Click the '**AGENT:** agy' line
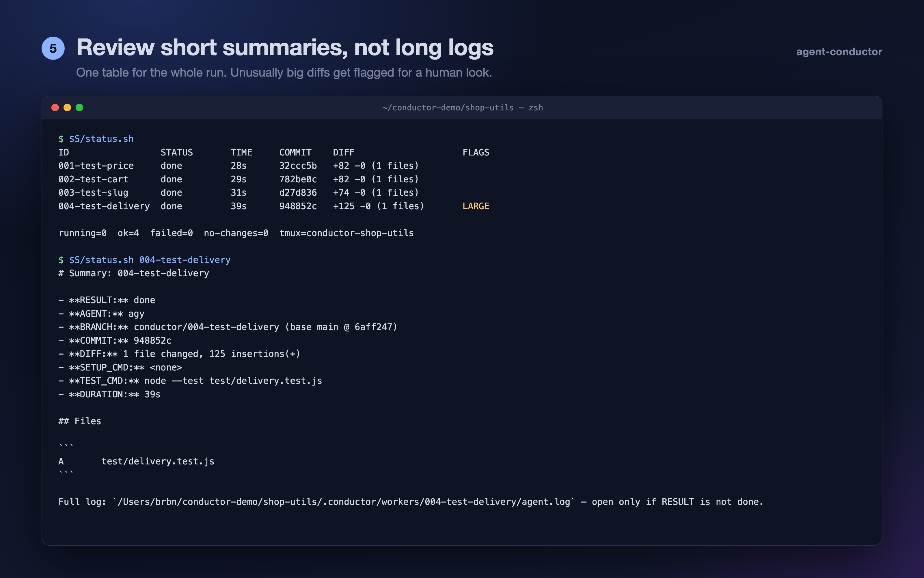Viewport: 924px width, 578px height. point(101,314)
